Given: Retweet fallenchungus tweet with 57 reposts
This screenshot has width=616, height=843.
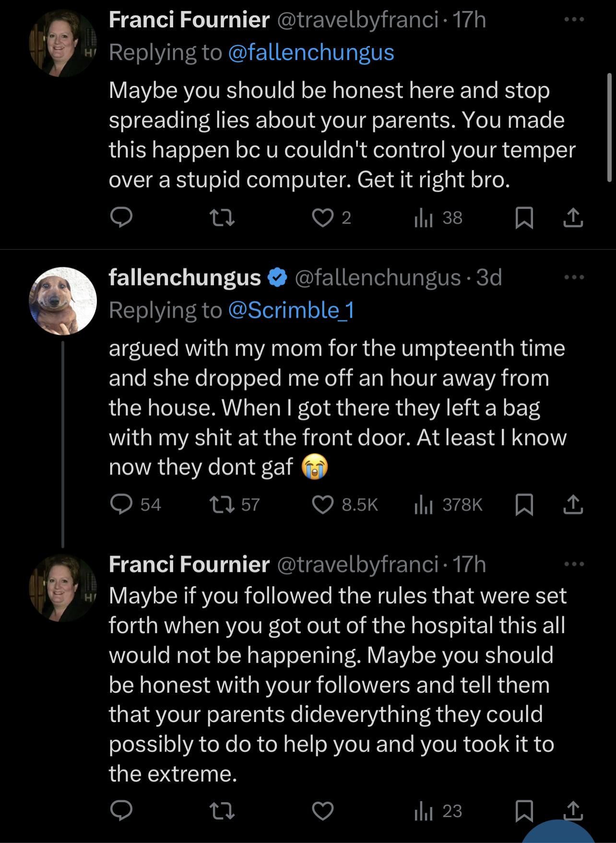Looking at the screenshot, I should [224, 505].
